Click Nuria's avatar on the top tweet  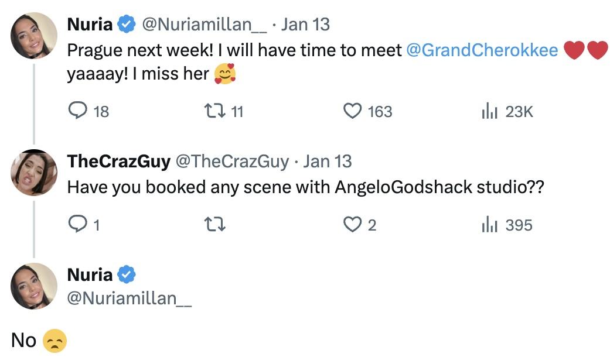click(33, 36)
